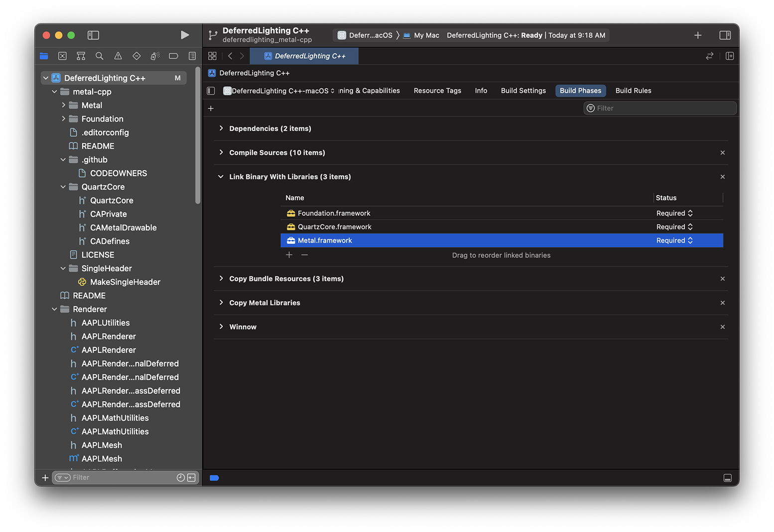Add a new library with the plus button

tap(289, 254)
